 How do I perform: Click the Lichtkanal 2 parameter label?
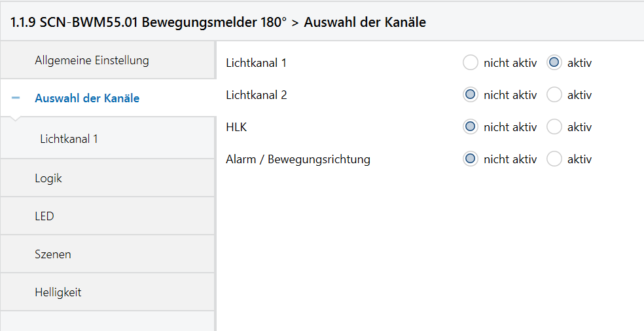pyautogui.click(x=257, y=95)
